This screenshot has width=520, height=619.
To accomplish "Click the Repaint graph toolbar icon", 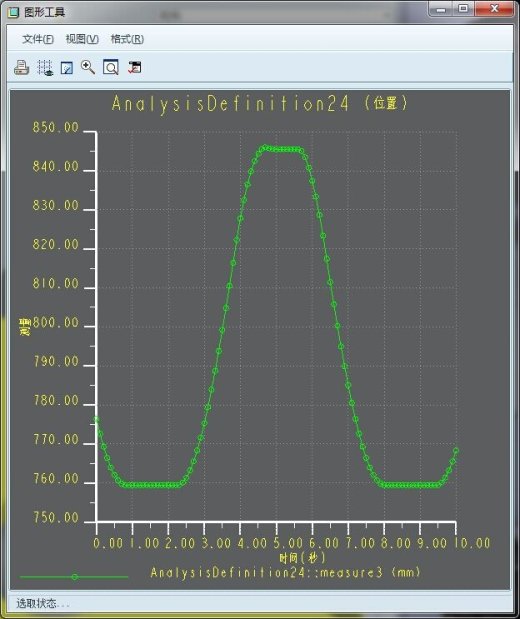I will (66, 68).
